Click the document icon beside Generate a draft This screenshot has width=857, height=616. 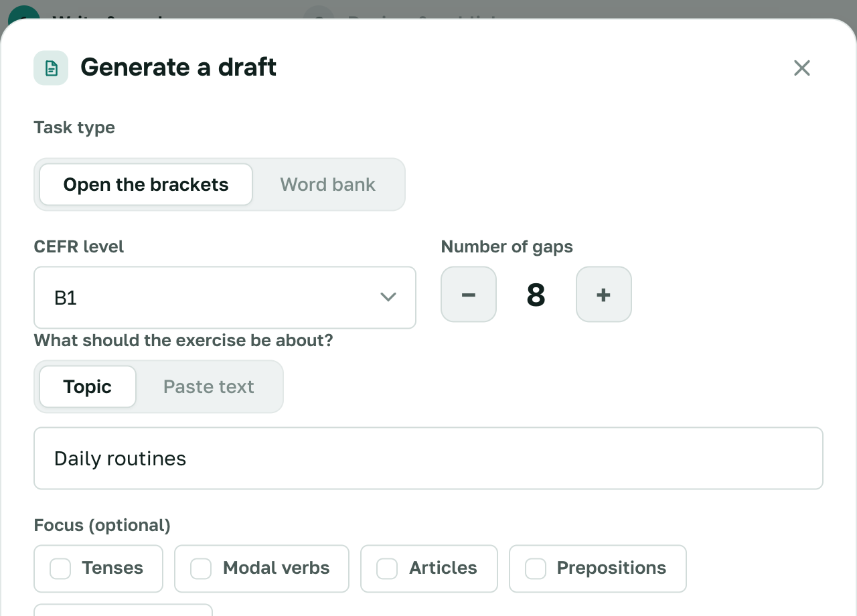pos(51,68)
